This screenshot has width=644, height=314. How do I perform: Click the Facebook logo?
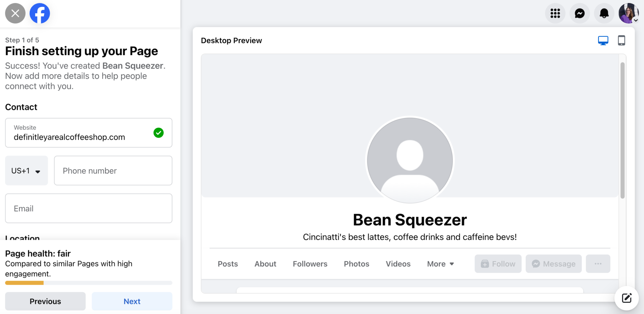(x=40, y=13)
